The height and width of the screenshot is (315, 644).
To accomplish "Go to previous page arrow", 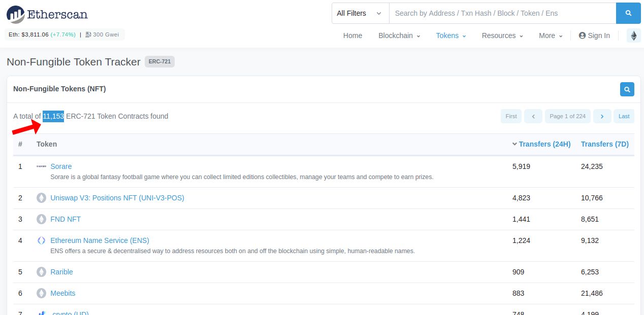I will 533,116.
